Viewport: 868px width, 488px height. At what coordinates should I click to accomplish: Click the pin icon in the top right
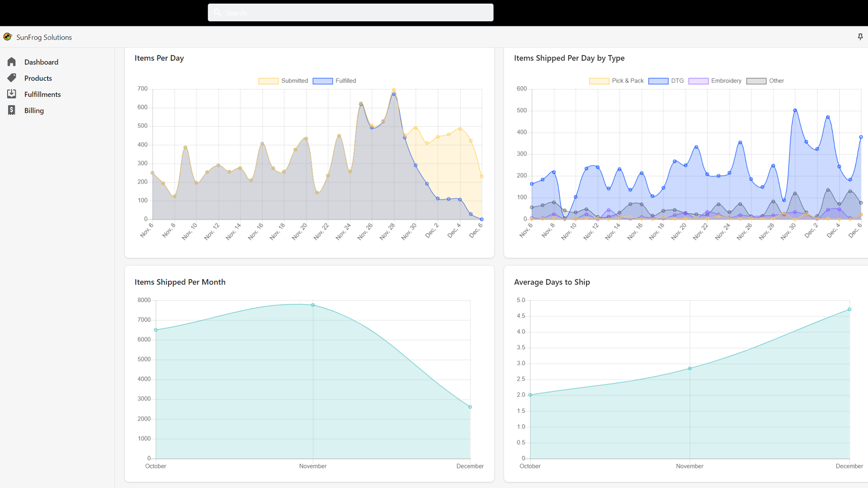point(860,36)
